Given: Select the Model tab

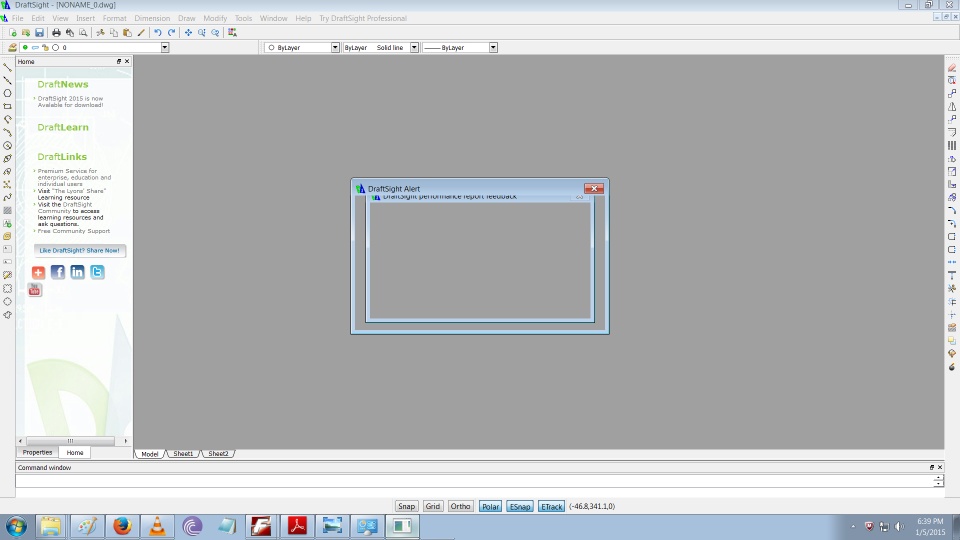Looking at the screenshot, I should [x=149, y=454].
